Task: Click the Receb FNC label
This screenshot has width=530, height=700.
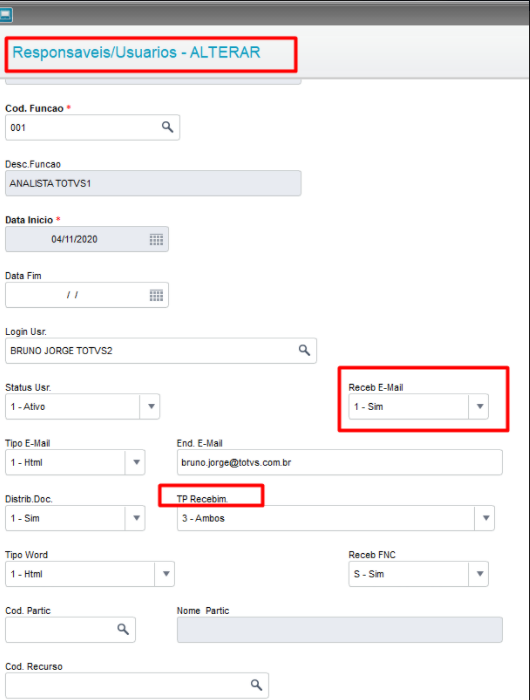Action: [x=372, y=555]
